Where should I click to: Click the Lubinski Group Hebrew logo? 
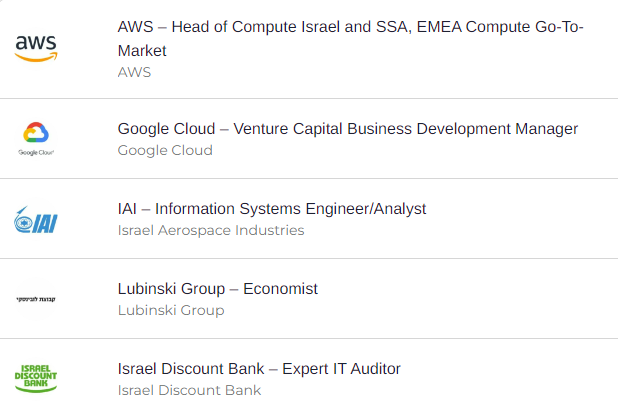(36, 299)
